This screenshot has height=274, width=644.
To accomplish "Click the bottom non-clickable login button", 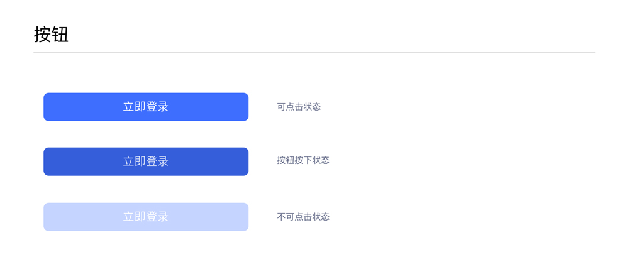I will [146, 217].
